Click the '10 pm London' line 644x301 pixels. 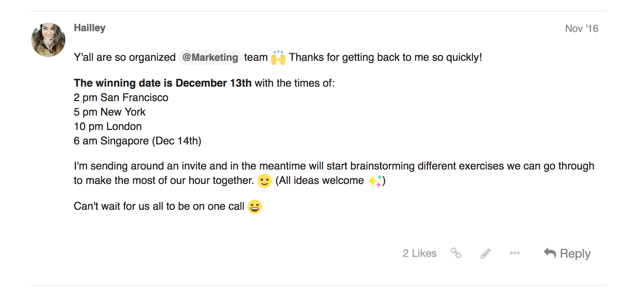[x=108, y=127]
